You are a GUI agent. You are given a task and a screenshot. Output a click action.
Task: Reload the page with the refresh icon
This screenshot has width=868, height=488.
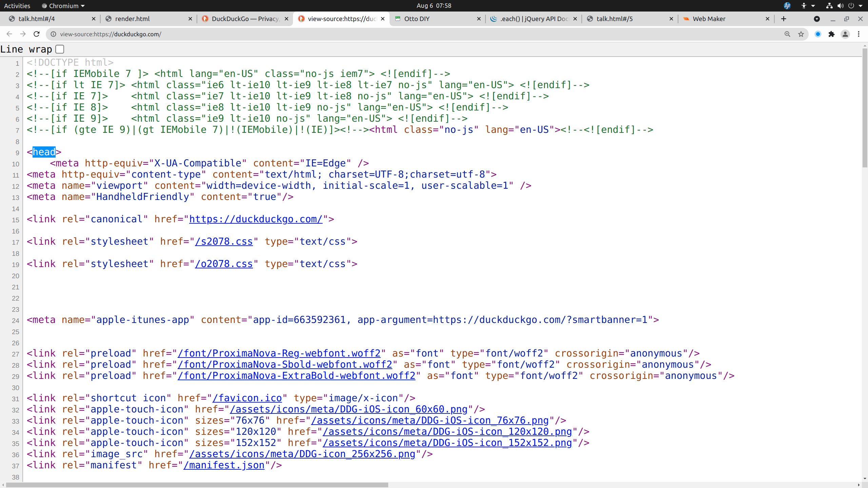click(x=37, y=34)
